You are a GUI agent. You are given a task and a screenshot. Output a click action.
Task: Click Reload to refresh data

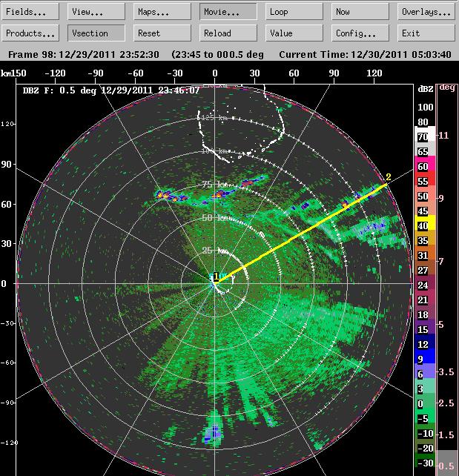coord(228,33)
